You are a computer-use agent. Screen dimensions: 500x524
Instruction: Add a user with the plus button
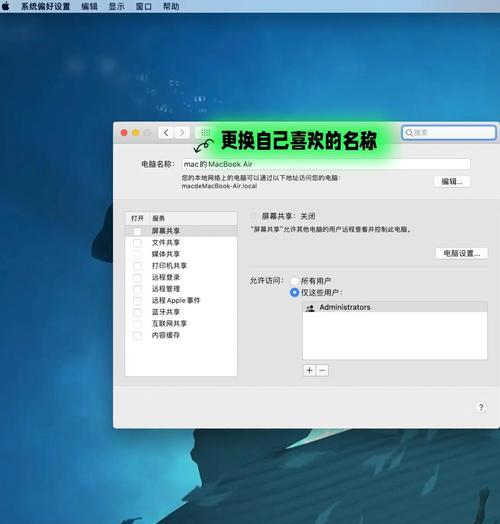coord(309,370)
